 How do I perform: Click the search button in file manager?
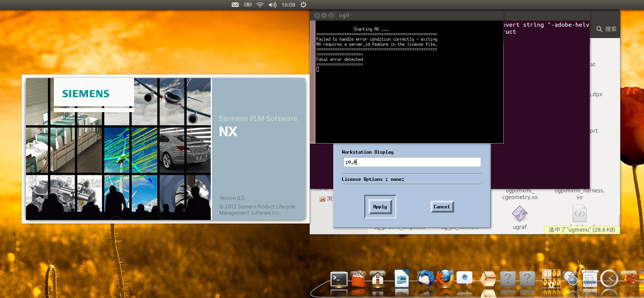click(x=606, y=29)
